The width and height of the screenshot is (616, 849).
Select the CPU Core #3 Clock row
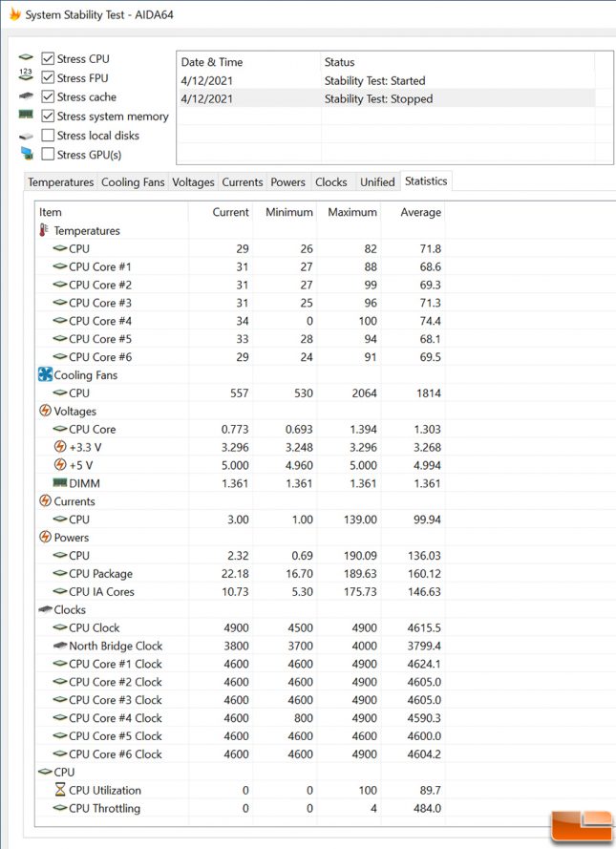tap(241, 700)
